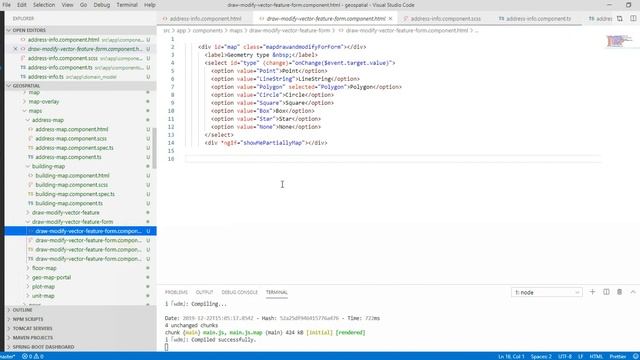Image resolution: width=640 pixels, height=360 pixels.
Task: Click the code minimap preview
Action: (x=619, y=41)
